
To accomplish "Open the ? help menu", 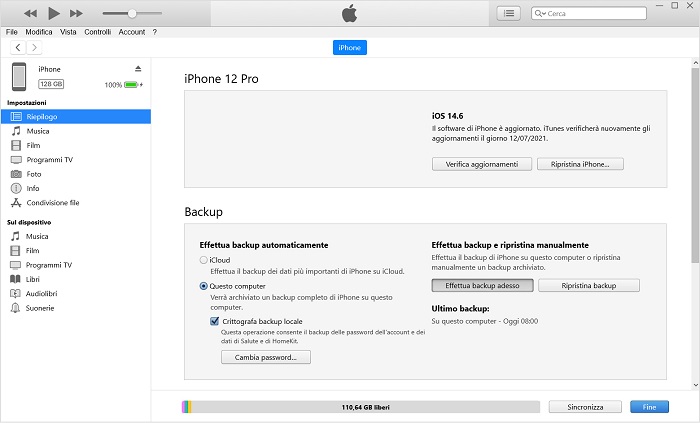I will coord(154,32).
